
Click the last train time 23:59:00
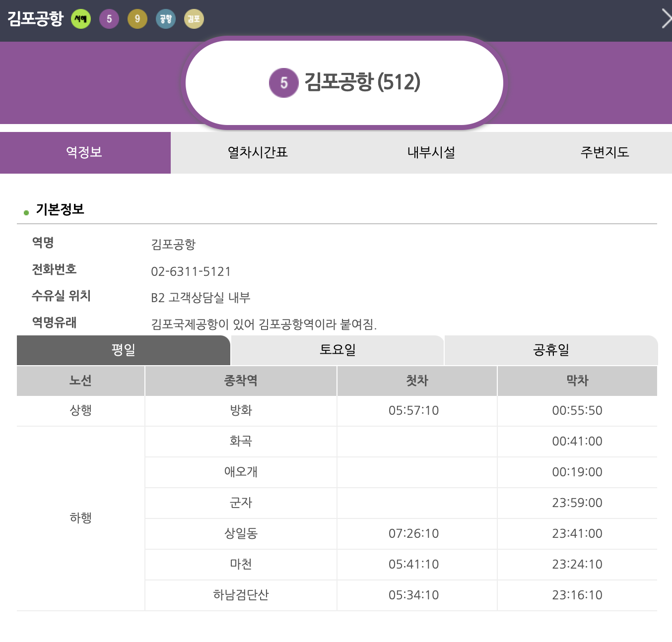(577, 503)
